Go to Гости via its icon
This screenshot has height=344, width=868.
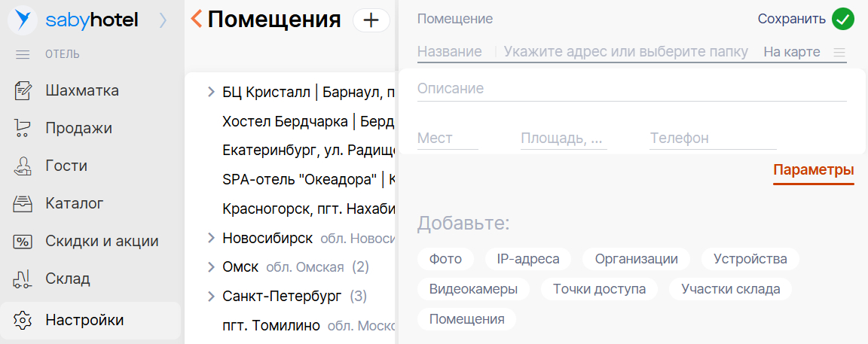pyautogui.click(x=23, y=166)
